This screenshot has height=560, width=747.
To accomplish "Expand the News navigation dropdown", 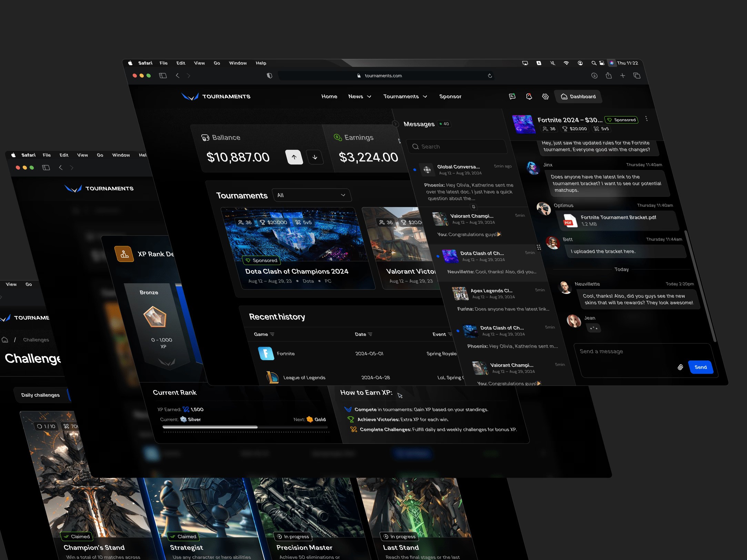I will click(360, 96).
